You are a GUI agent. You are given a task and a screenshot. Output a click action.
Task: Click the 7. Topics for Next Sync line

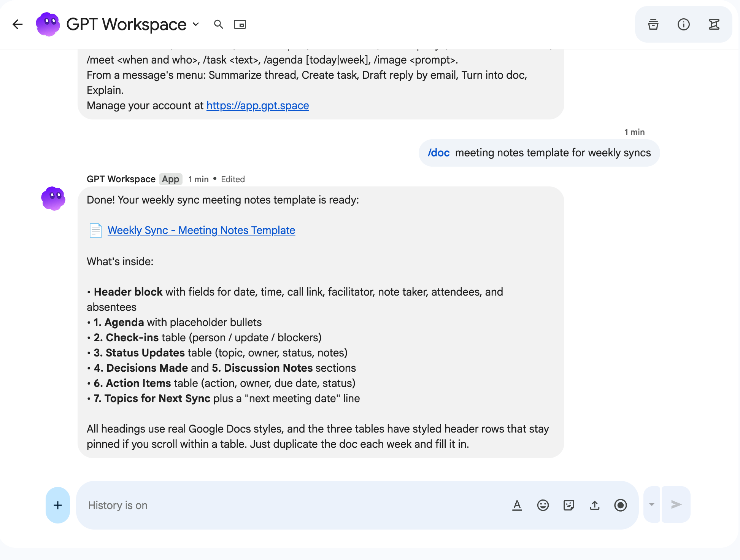[x=223, y=398]
